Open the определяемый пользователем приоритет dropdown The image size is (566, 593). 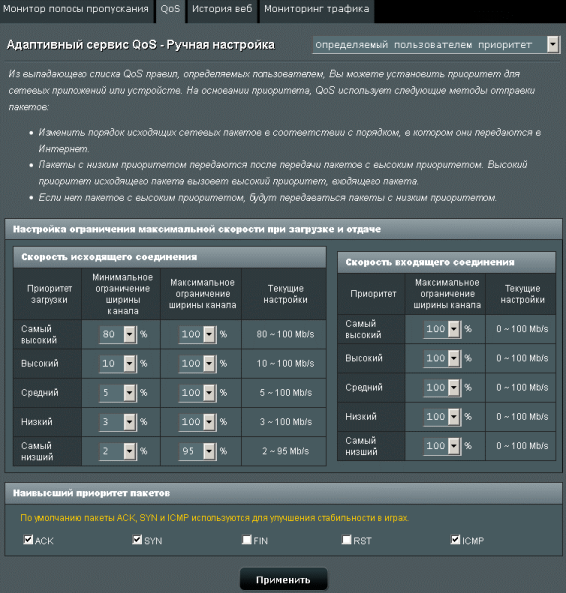(436, 45)
